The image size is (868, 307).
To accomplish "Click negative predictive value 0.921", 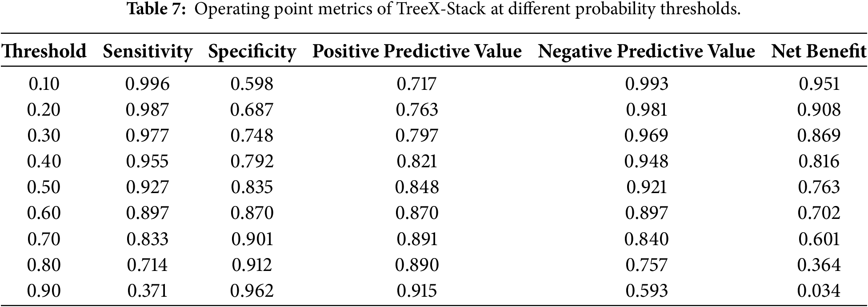I will [646, 187].
